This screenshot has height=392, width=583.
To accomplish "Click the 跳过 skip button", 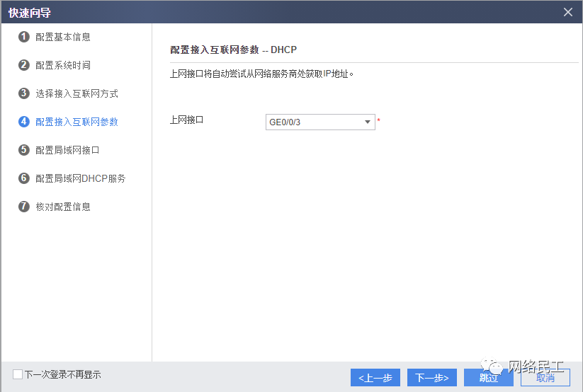I will coord(488,378).
